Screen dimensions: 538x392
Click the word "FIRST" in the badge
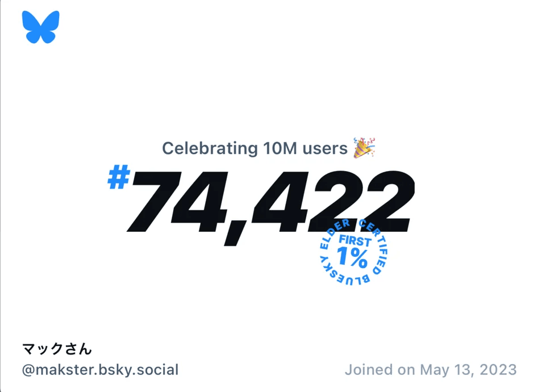(x=355, y=241)
